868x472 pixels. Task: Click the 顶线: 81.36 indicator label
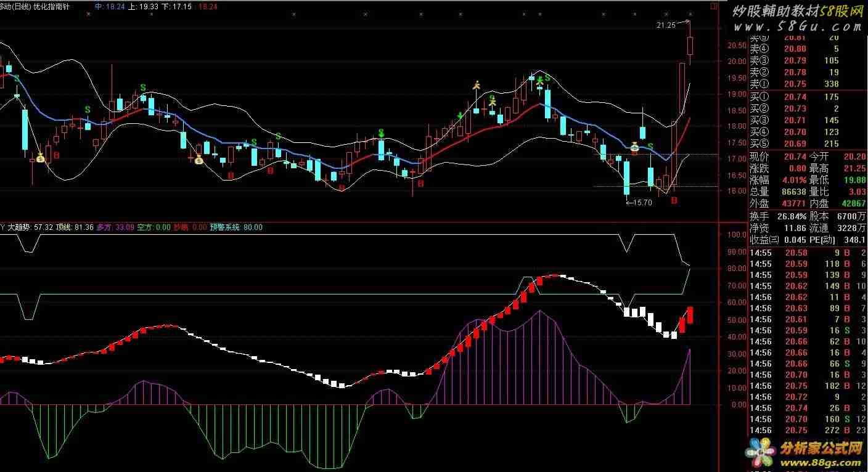(75, 227)
